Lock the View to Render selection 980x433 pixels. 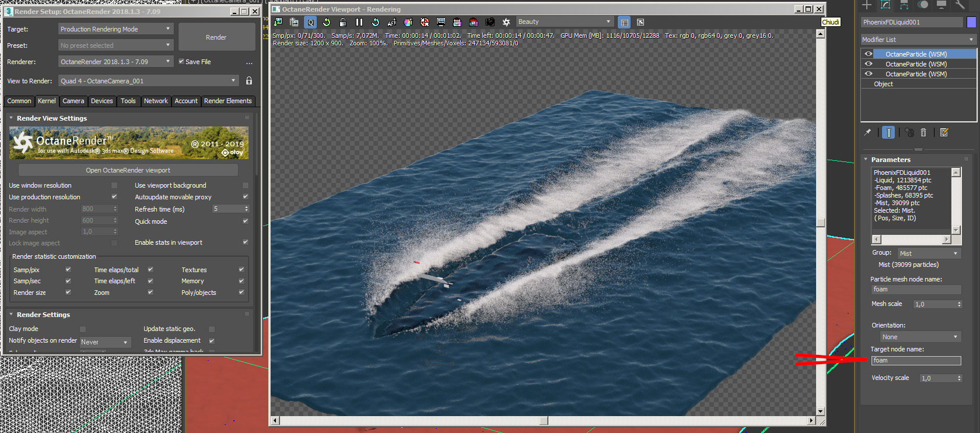(x=249, y=81)
